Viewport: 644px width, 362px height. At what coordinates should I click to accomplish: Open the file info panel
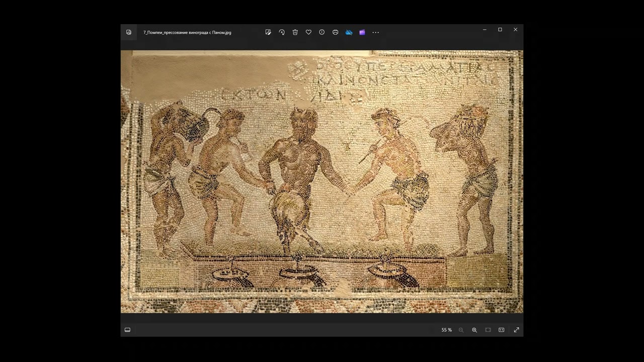(x=322, y=32)
